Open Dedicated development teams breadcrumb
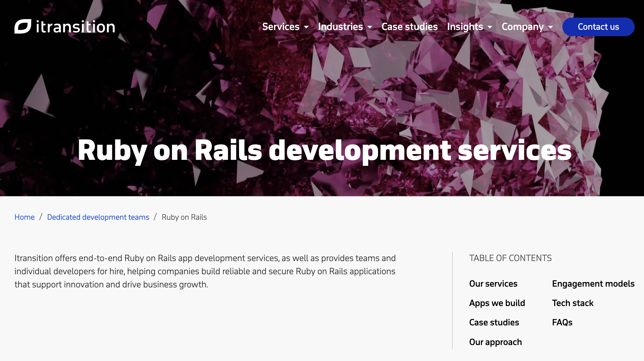644x361 pixels. [x=98, y=217]
